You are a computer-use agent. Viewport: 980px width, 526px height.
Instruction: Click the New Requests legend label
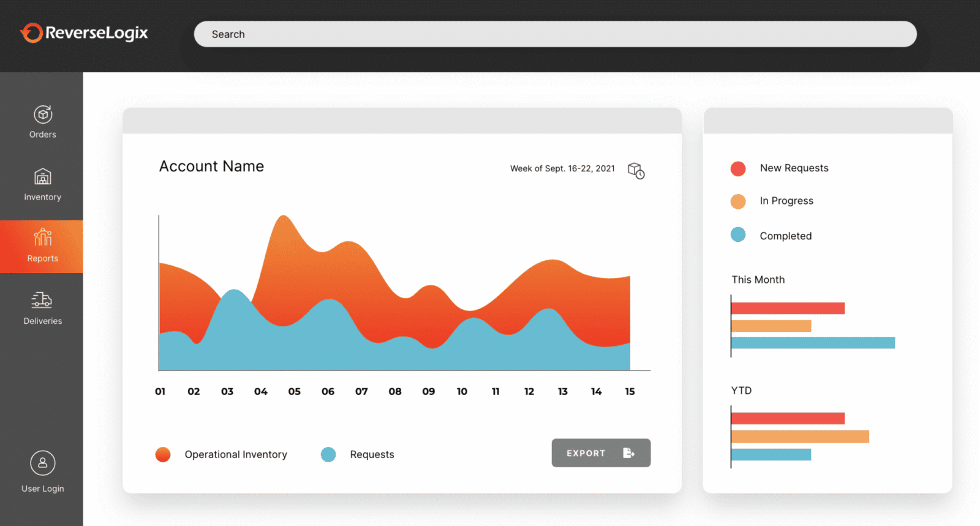[x=794, y=168]
